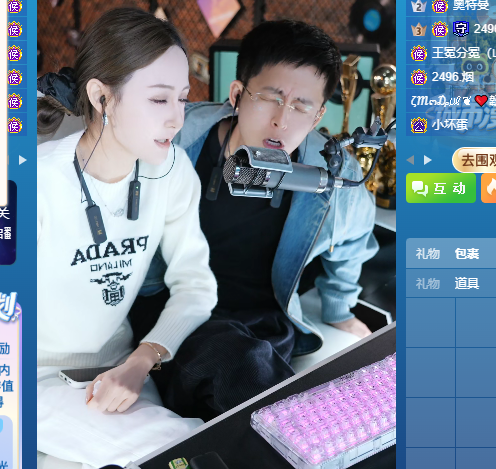Click the 侯 badge next to the rank 3 crown
Viewport: 496px width, 469px height.
(x=440, y=30)
